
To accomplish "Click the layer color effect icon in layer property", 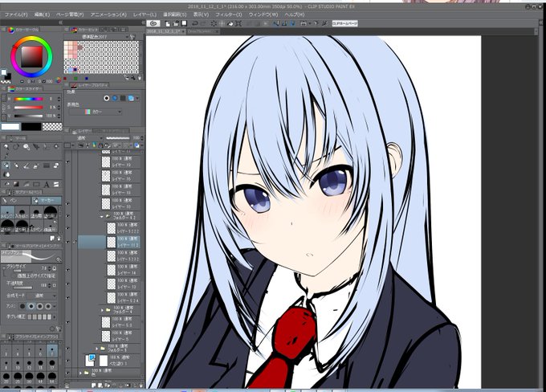I will [x=131, y=98].
